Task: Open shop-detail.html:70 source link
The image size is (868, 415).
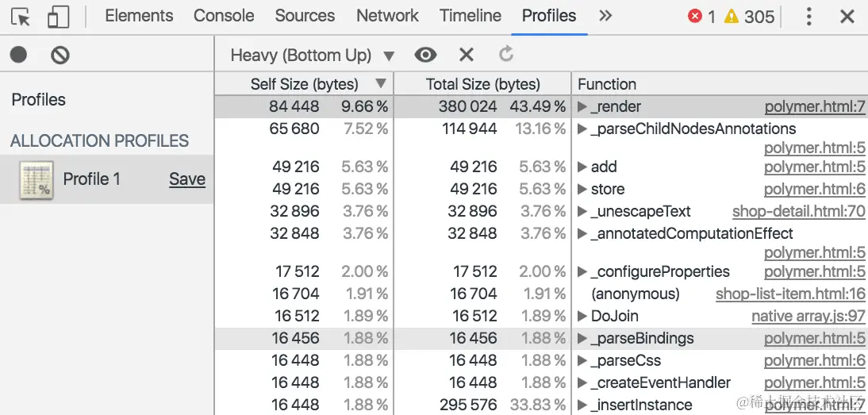Action: 798,211
